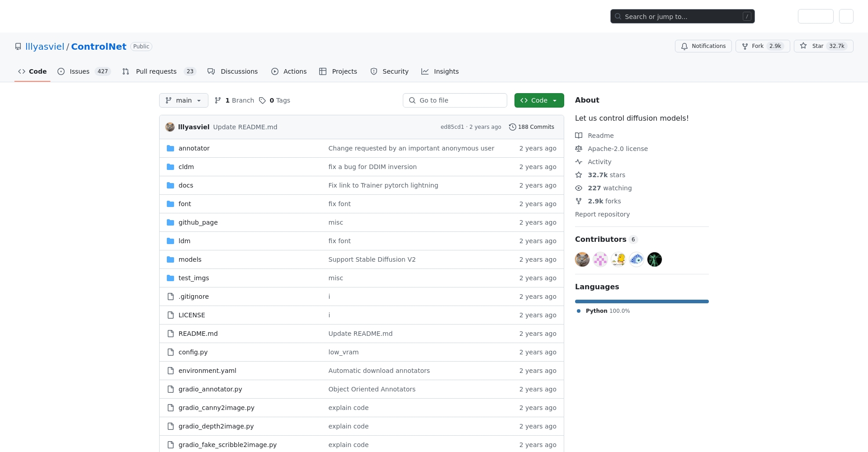This screenshot has width=868, height=452.
Task: Open commit 'Automatic download annotators'
Action: [x=379, y=371]
